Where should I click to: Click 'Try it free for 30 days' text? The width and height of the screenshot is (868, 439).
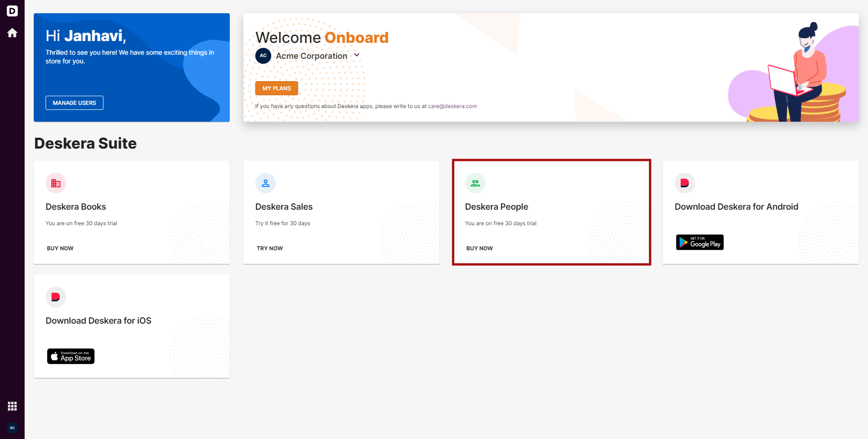[283, 223]
